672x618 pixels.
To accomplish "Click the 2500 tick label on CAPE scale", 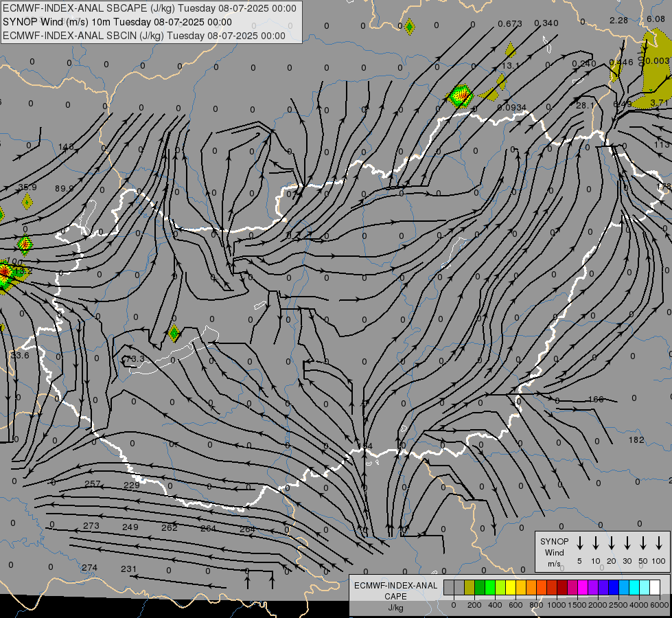I will pyautogui.click(x=618, y=605).
